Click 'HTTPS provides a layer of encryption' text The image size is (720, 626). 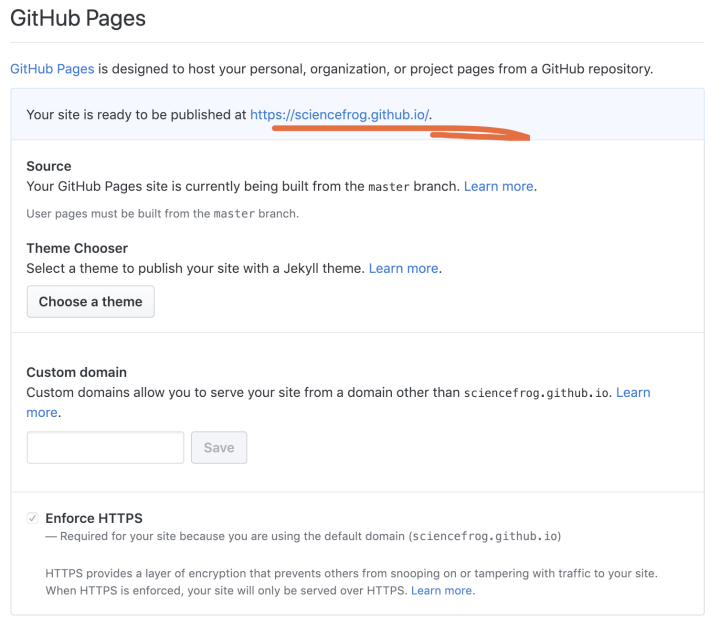click(351, 582)
